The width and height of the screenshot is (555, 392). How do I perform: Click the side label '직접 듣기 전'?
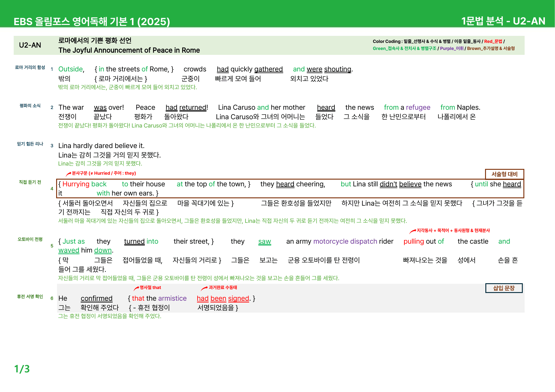click(30, 182)
